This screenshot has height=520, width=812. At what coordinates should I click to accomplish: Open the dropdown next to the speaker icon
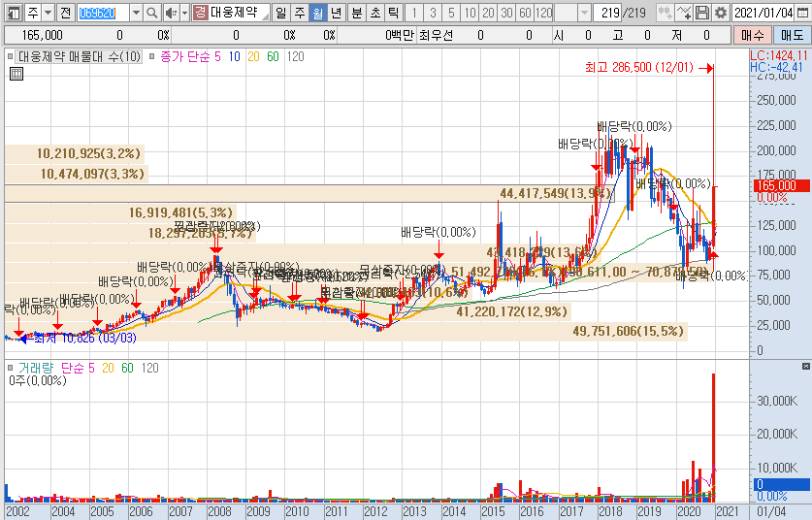184,13
